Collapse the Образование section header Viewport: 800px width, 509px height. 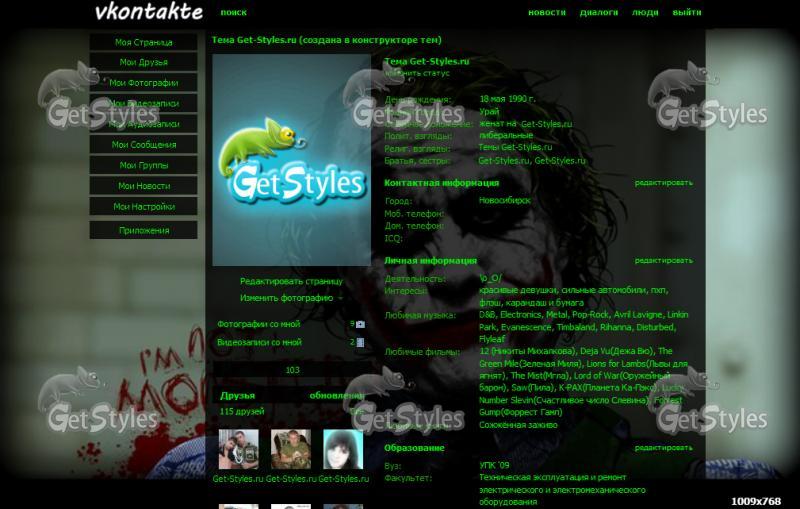[x=414, y=448]
